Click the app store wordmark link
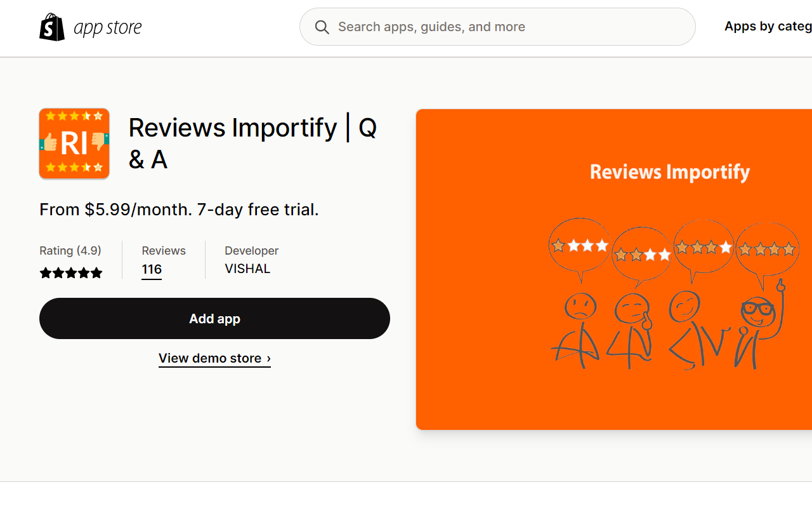The width and height of the screenshot is (812, 508). pyautogui.click(x=107, y=27)
